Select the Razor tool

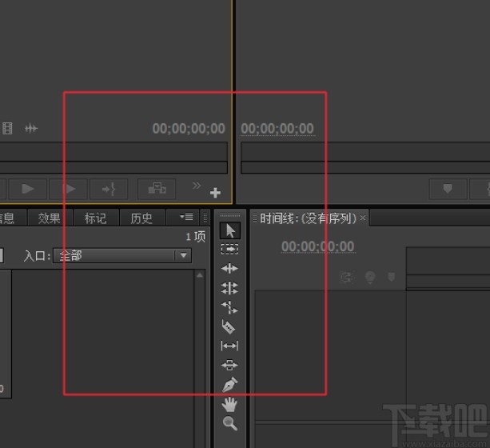(229, 326)
